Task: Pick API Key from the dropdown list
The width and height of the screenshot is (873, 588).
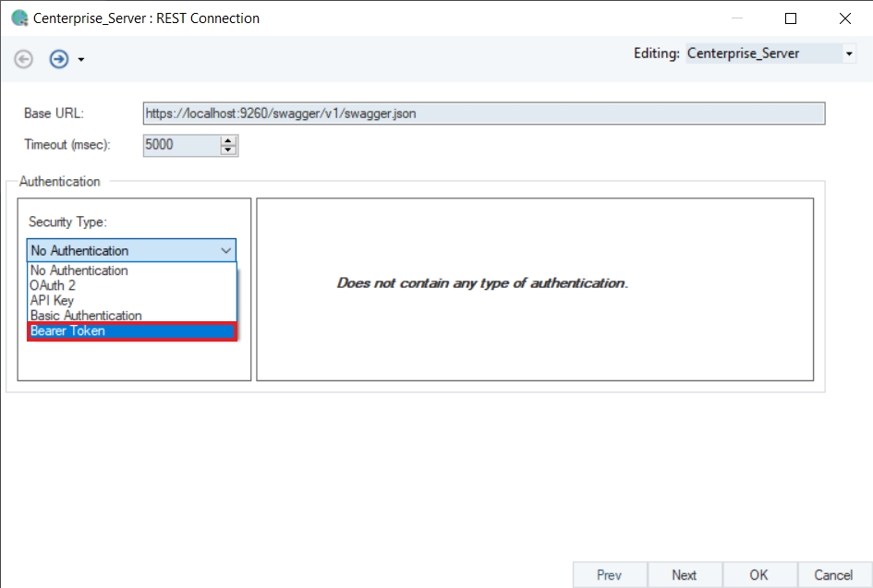Action: click(52, 300)
